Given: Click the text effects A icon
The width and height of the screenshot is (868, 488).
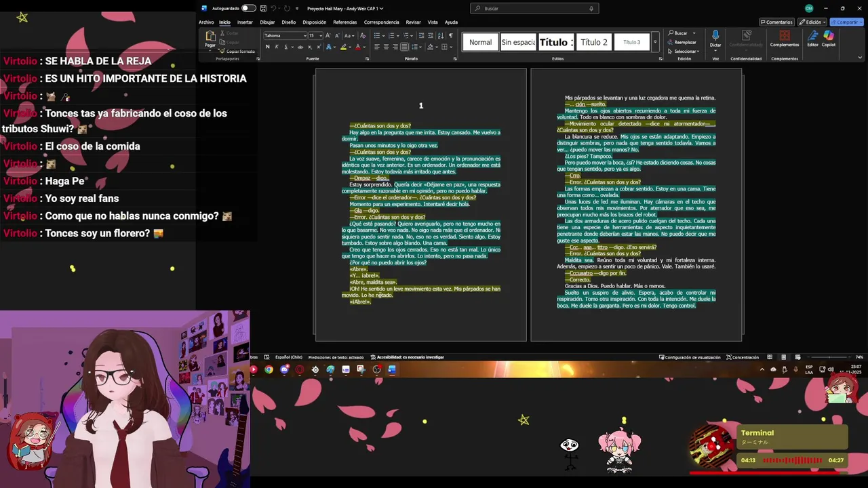Looking at the screenshot, I should click(x=329, y=47).
